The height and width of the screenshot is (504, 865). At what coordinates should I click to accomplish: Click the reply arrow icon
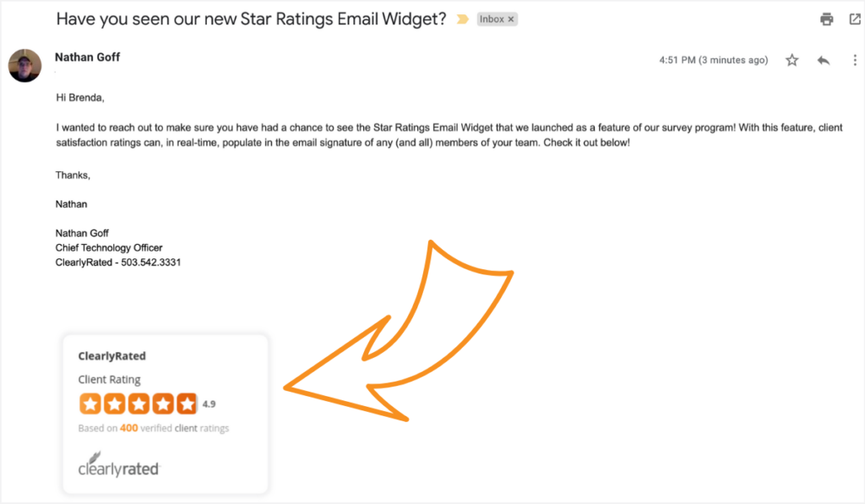[x=824, y=59]
